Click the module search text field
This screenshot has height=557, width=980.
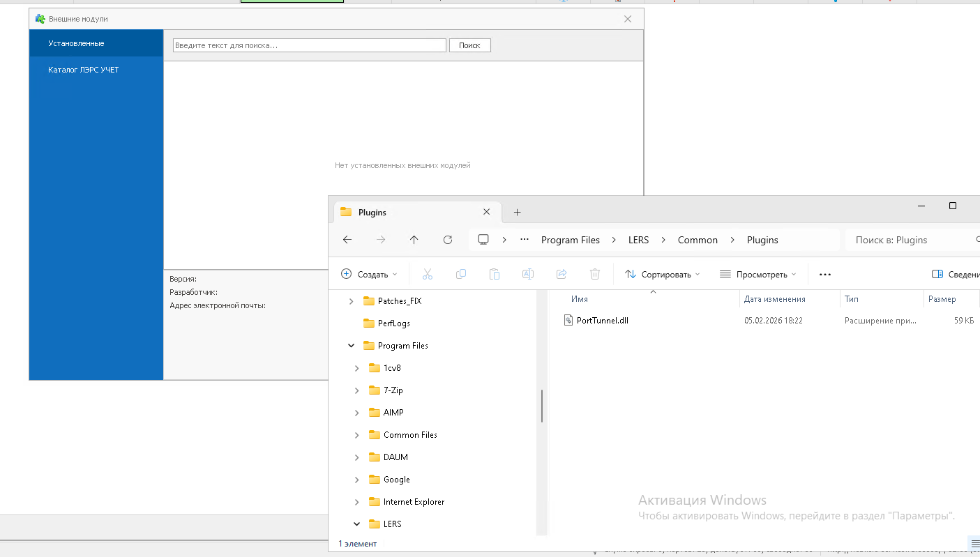[x=309, y=45]
